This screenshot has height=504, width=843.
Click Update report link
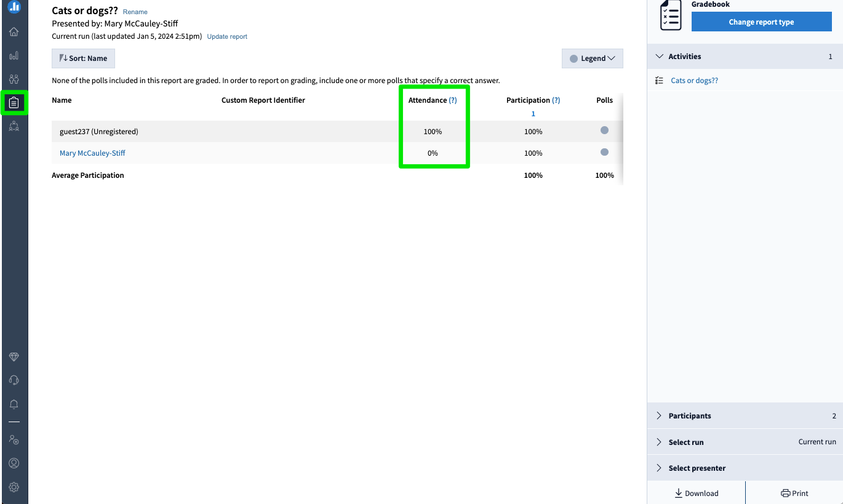point(227,36)
